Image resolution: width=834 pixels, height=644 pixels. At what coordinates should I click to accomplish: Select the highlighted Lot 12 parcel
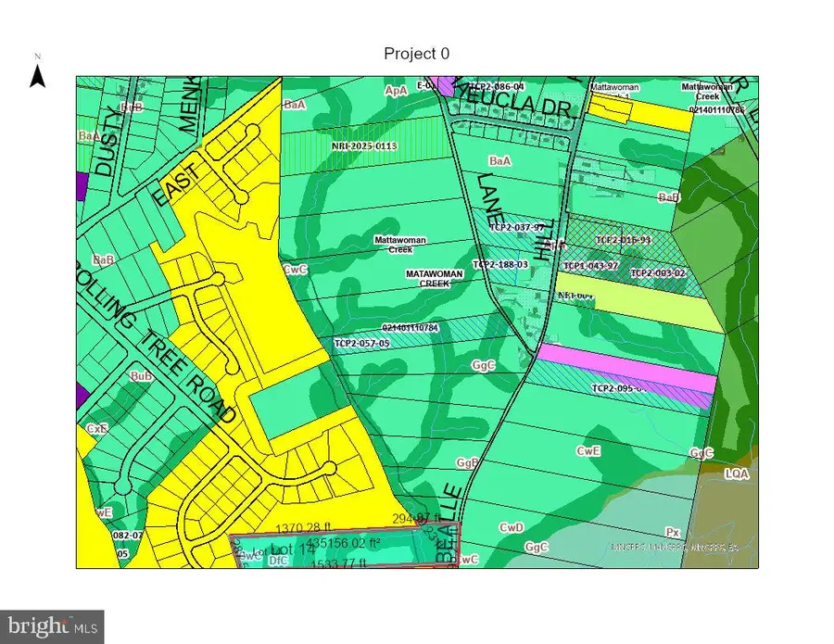click(343, 552)
